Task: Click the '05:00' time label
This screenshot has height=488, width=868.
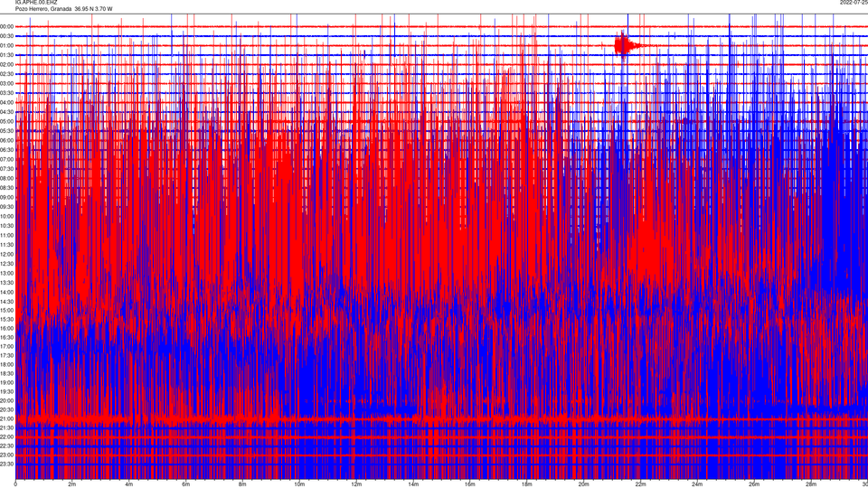Action: pyautogui.click(x=6, y=121)
